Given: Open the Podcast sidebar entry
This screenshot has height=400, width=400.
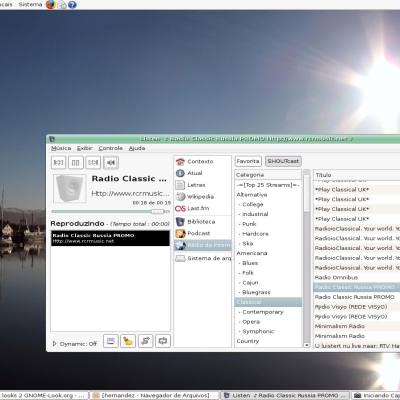Looking at the screenshot, I should [x=203, y=233].
